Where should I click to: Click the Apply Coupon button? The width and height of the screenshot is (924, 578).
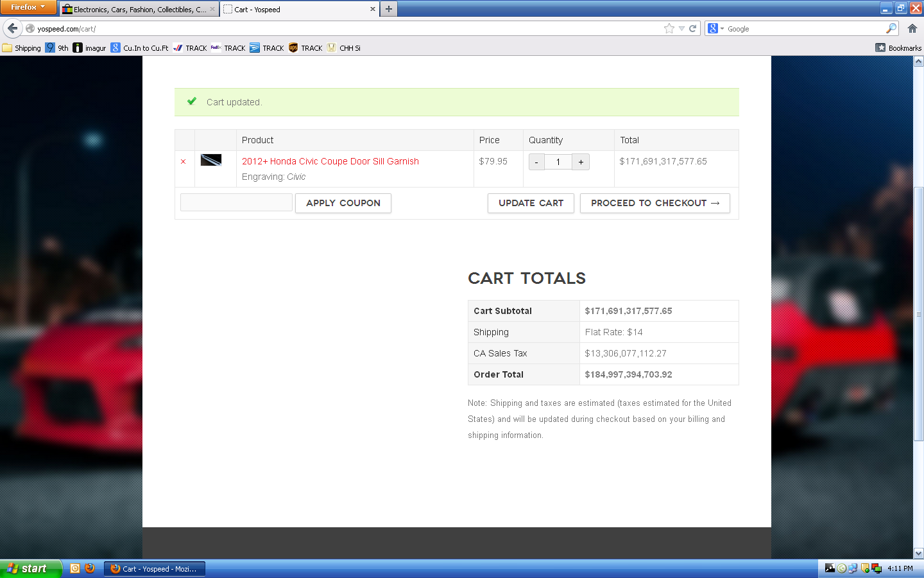343,203
